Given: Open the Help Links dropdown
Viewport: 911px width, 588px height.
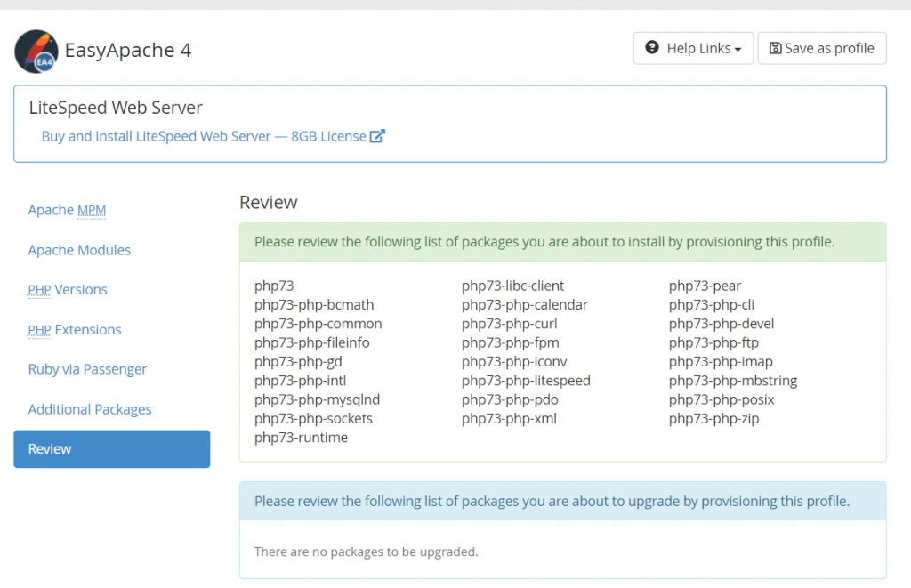Looking at the screenshot, I should (x=692, y=48).
